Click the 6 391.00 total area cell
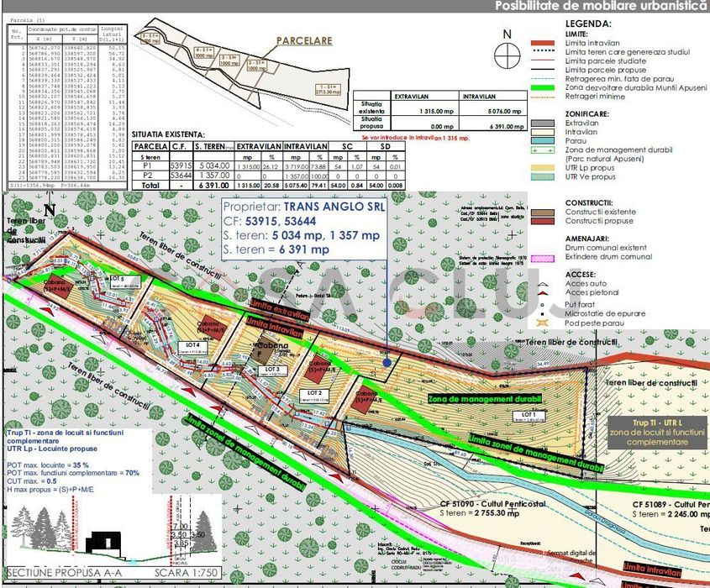710x588 pixels. [x=214, y=185]
